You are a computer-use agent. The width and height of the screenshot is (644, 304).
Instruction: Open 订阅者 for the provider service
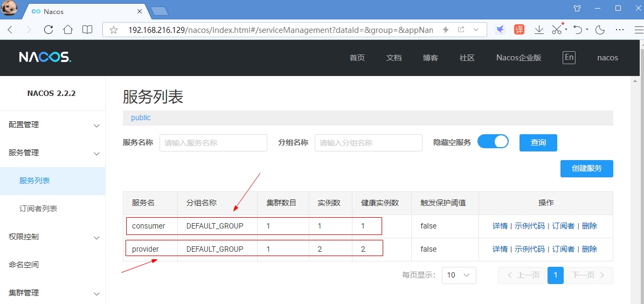click(x=563, y=249)
